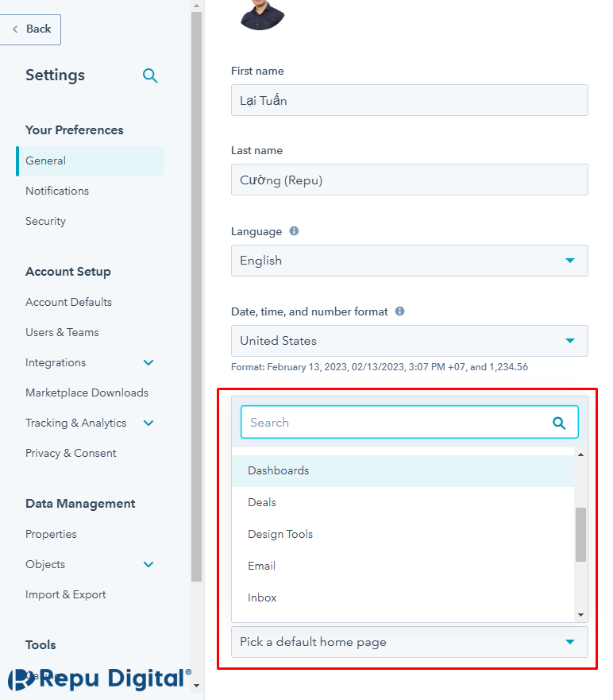613x700 pixels.
Task: Click the sidebar scroll down arrow
Action: [x=196, y=686]
